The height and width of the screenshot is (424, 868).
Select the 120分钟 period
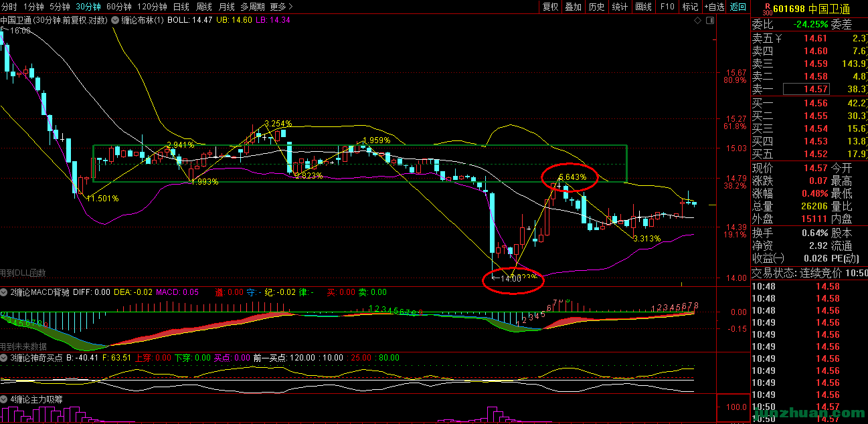click(x=152, y=7)
